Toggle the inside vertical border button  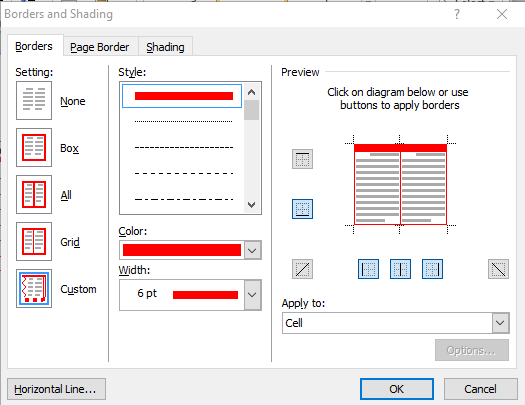[400, 269]
